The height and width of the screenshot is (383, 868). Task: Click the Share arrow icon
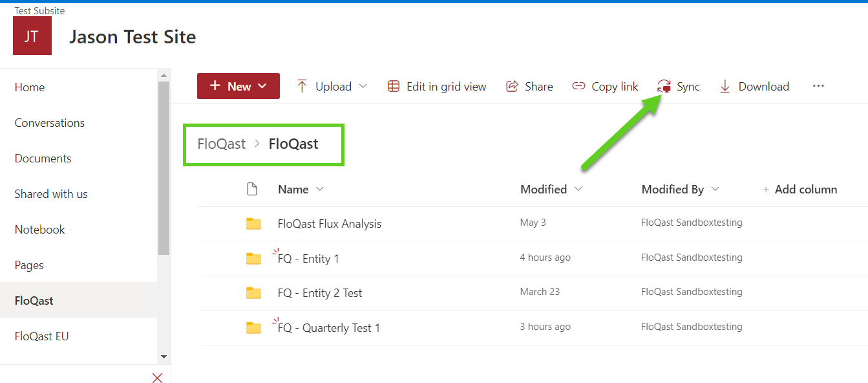pos(512,86)
